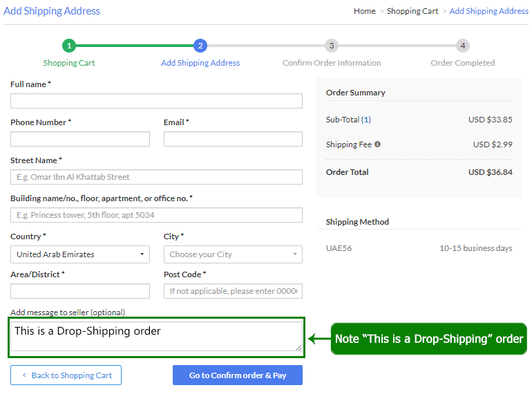Click the Shipping Fee info icon
532x401 pixels.
tap(377, 144)
